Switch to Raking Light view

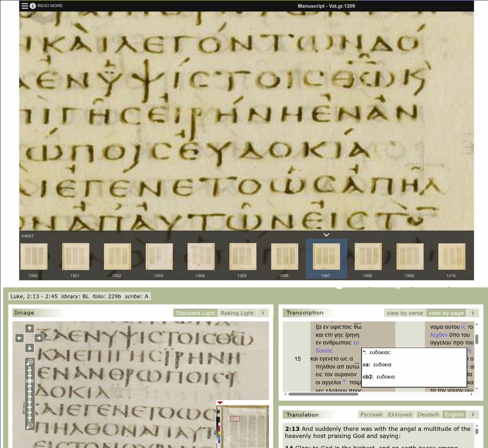[x=237, y=313]
